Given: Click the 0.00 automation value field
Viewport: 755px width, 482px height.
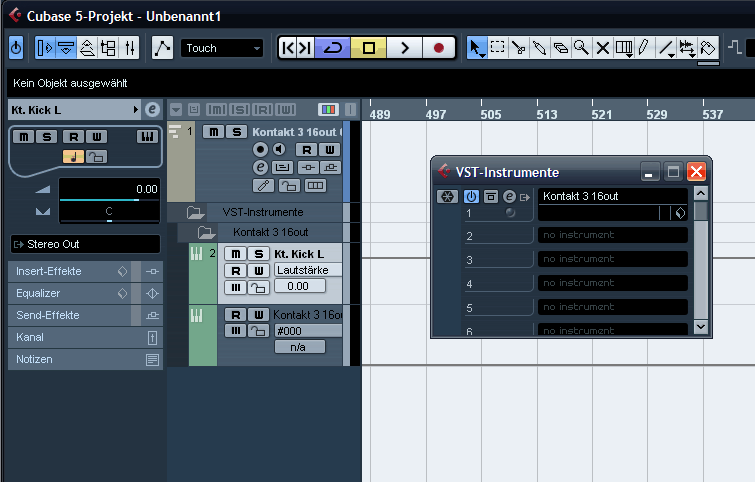Looking at the screenshot, I should coord(299,286).
